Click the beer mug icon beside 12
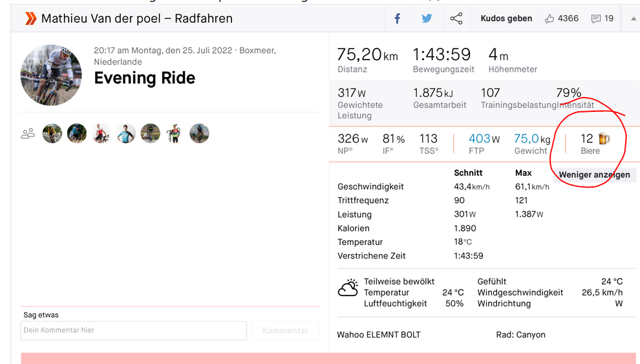Image resolution: width=640 pixels, height=364 pixels. coord(604,138)
